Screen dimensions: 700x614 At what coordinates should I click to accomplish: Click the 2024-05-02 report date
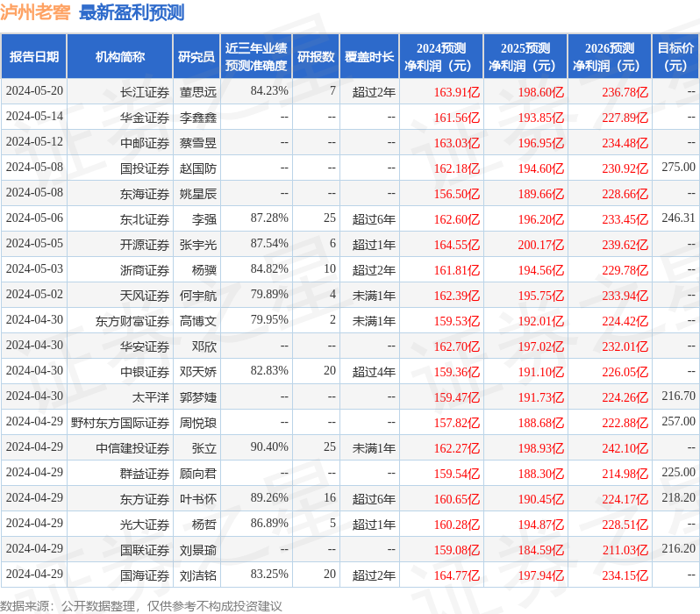[x=34, y=295]
